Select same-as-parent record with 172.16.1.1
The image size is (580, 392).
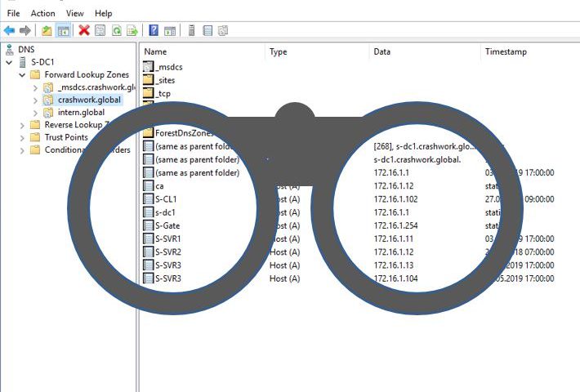coord(197,172)
